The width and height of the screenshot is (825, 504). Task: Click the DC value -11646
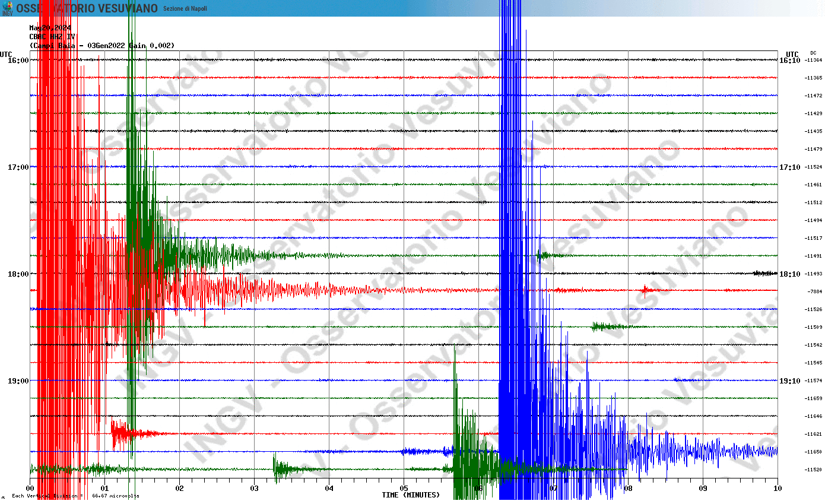click(813, 416)
